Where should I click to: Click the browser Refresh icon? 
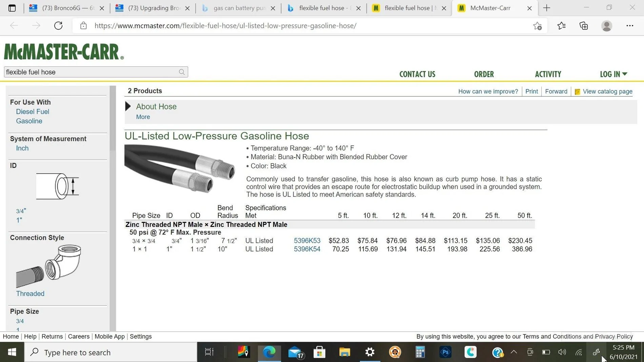point(58,26)
